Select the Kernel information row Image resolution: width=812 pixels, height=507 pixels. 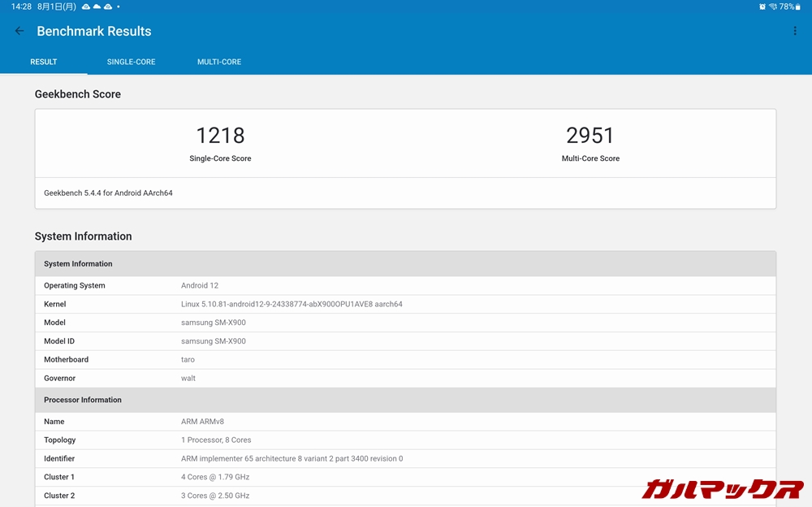click(404, 305)
